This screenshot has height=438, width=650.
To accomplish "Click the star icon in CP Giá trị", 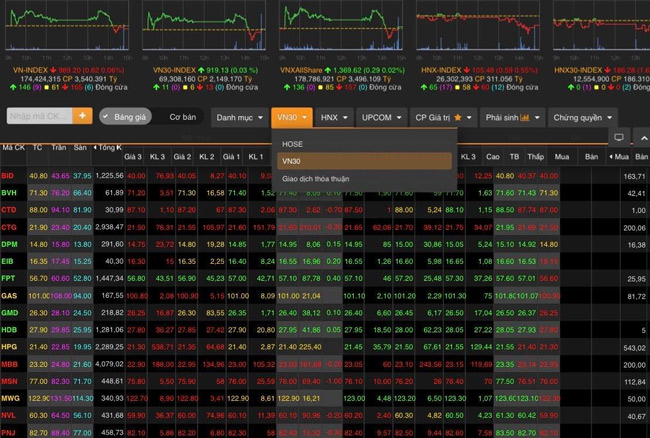I will (460, 117).
